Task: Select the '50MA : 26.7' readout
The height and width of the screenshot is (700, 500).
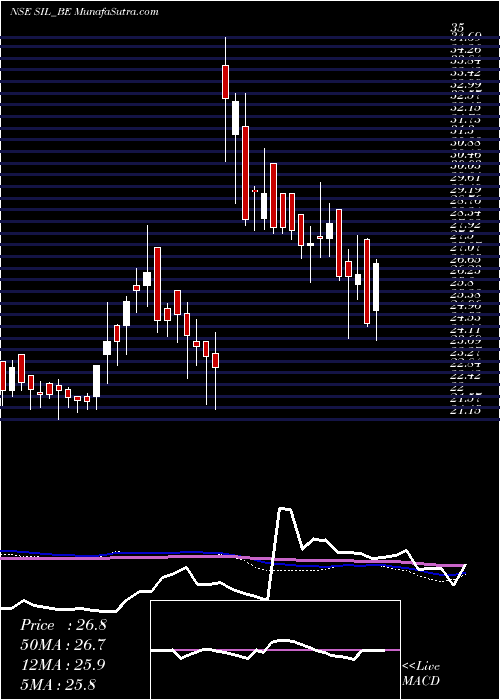Action: point(63,645)
